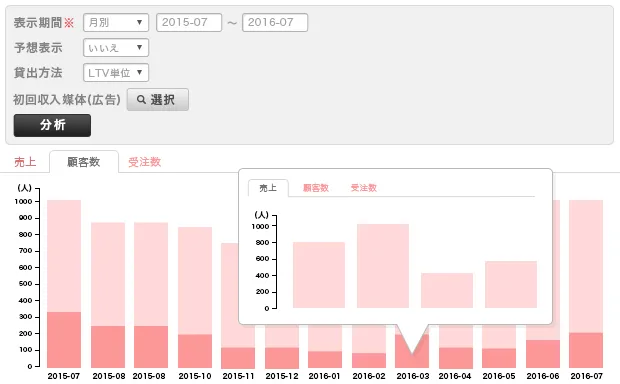Expand the いいえ forecast dropdown
This screenshot has width=620, height=384.
click(116, 48)
